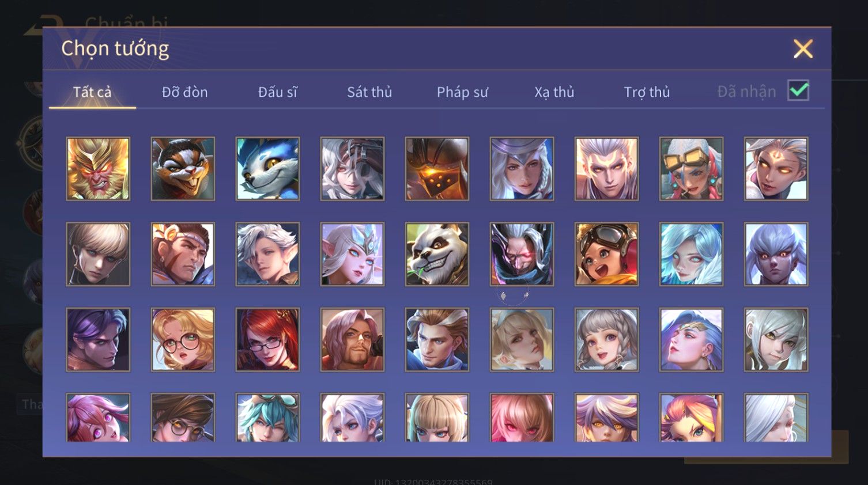Pick the pilot girl with aviator goggles
This screenshot has height=485, width=868.
[x=606, y=254]
